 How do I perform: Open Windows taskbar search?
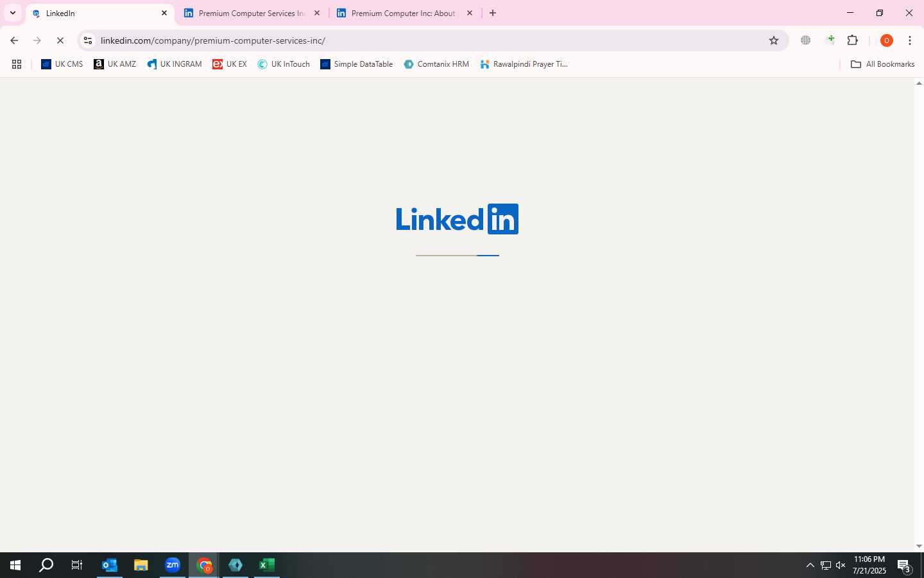pyautogui.click(x=46, y=565)
